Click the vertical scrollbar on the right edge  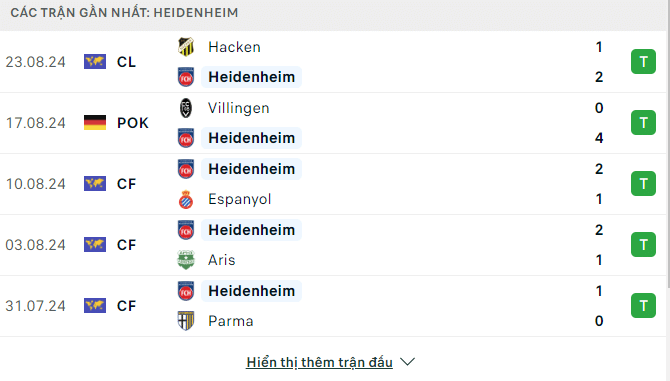668,144
